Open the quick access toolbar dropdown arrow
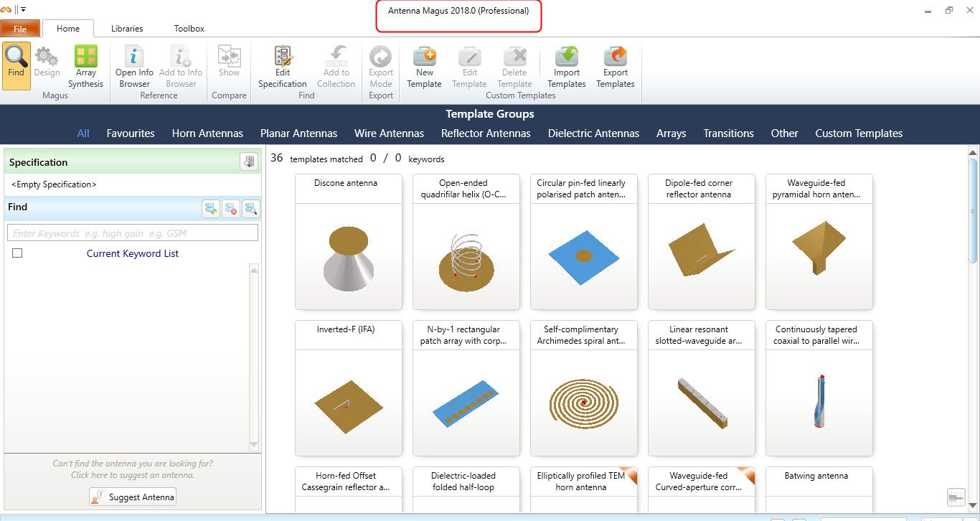This screenshot has width=980, height=521. 23,9
